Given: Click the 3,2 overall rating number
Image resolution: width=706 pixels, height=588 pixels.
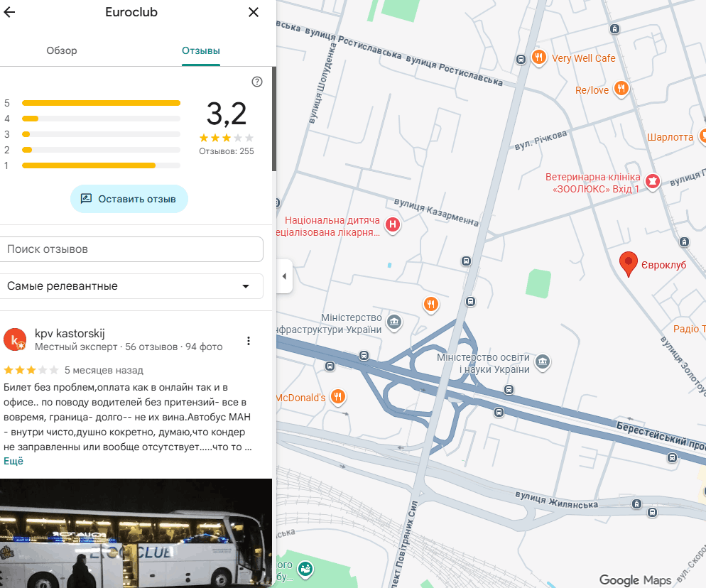Looking at the screenshot, I should tap(227, 114).
